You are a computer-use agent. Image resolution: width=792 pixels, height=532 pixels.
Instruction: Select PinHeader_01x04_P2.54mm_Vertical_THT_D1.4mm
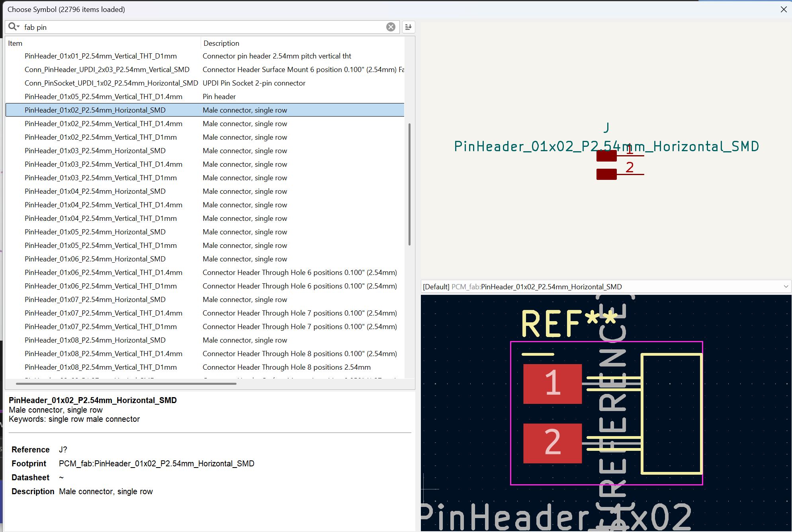[103, 205]
